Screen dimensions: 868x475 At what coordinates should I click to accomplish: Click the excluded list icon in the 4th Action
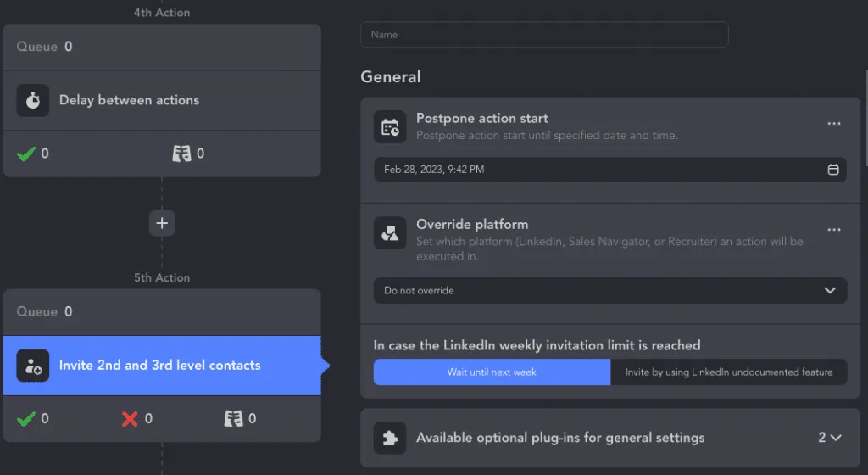[x=181, y=154]
